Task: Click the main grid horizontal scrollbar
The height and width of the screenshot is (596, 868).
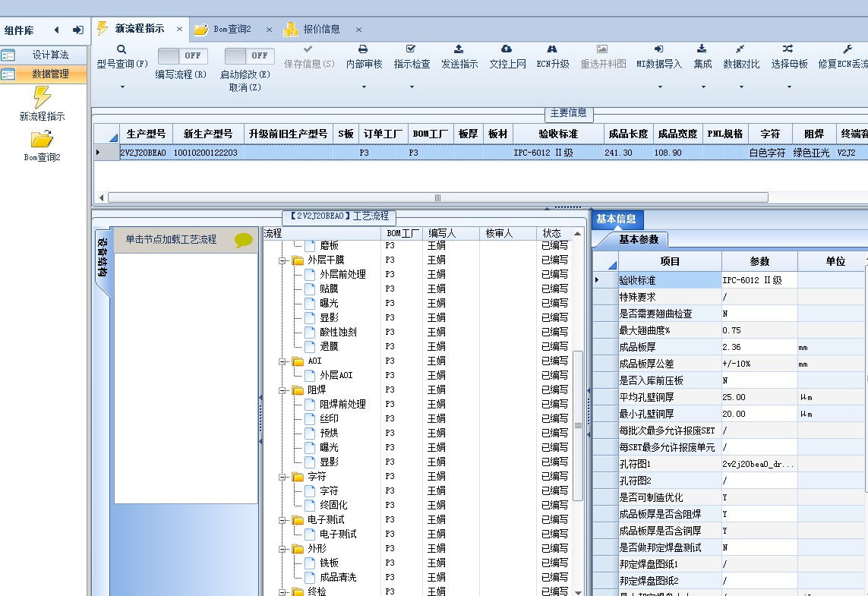Action: (x=437, y=197)
